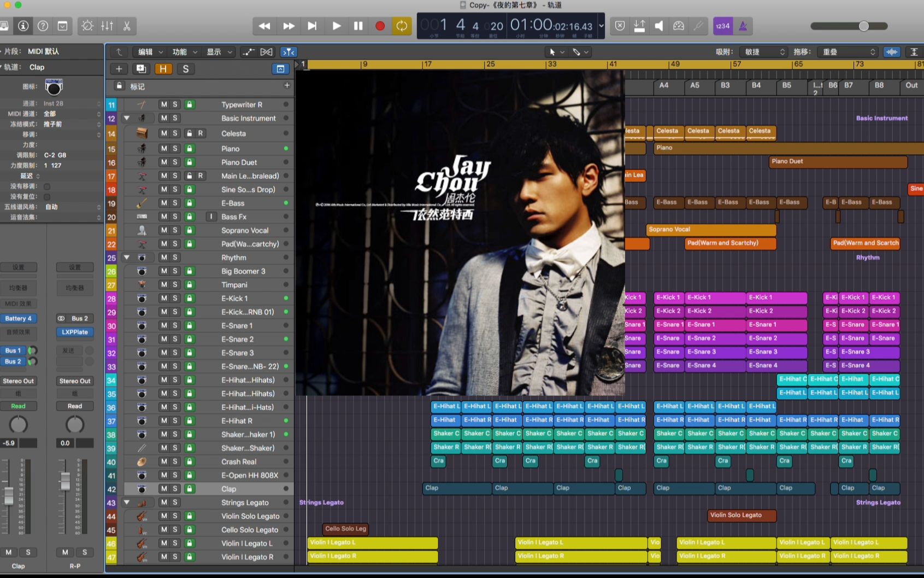Open the inspector info icon
This screenshot has height=578, width=924.
23,26
